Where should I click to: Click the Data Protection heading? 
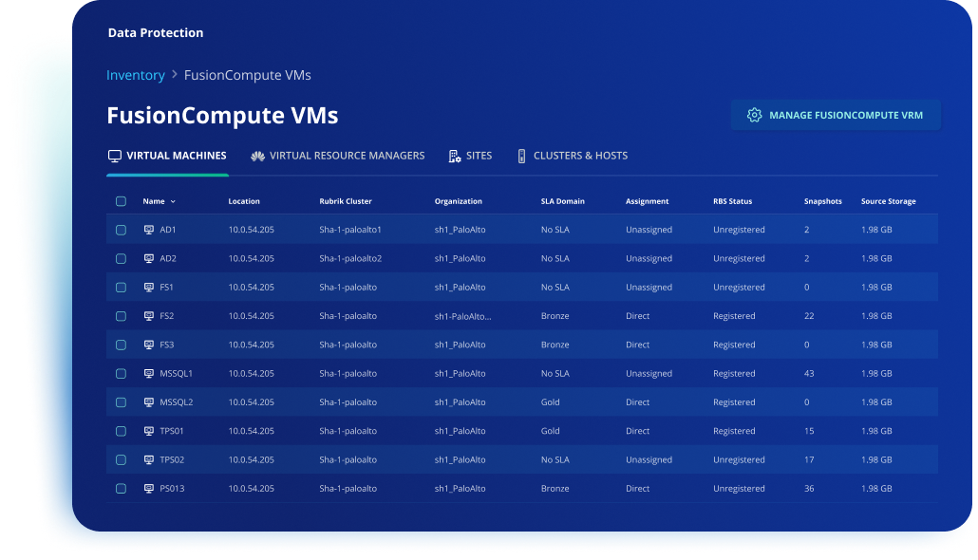click(x=156, y=33)
